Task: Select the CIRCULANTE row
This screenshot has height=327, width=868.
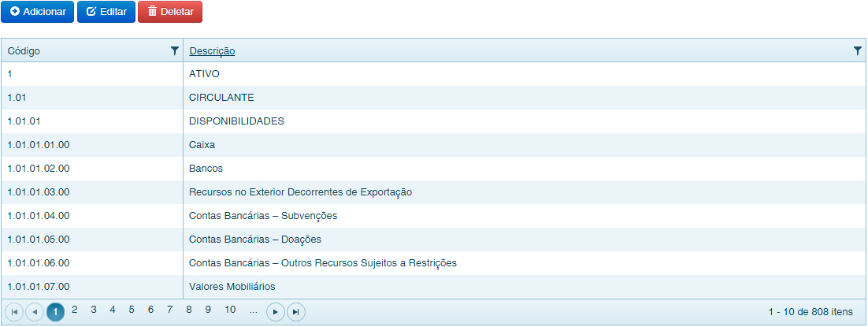Action: click(433, 98)
